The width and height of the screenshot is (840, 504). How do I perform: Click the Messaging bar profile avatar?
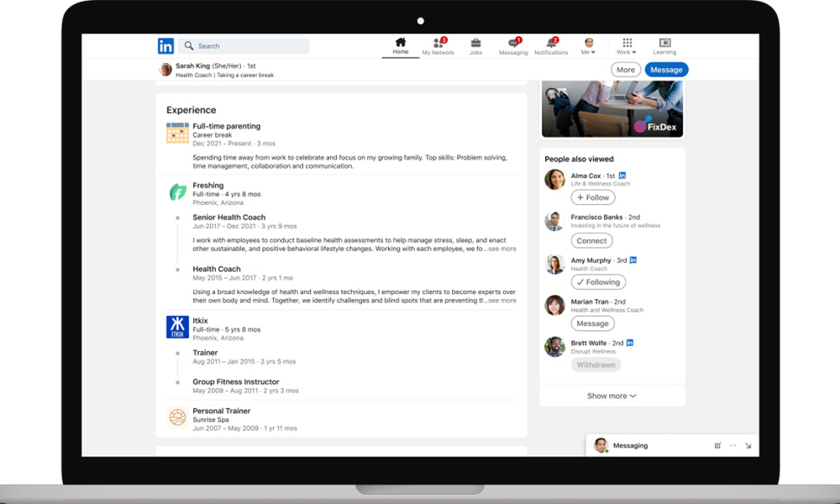(x=601, y=445)
